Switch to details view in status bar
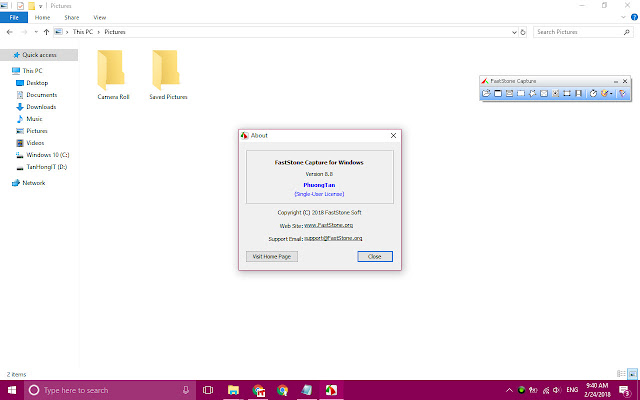The image size is (640, 400). click(621, 374)
